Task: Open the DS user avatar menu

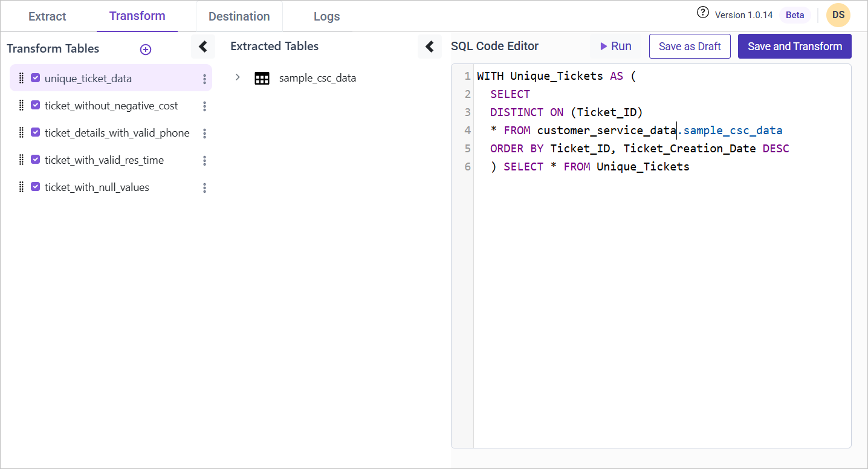Action: tap(838, 15)
